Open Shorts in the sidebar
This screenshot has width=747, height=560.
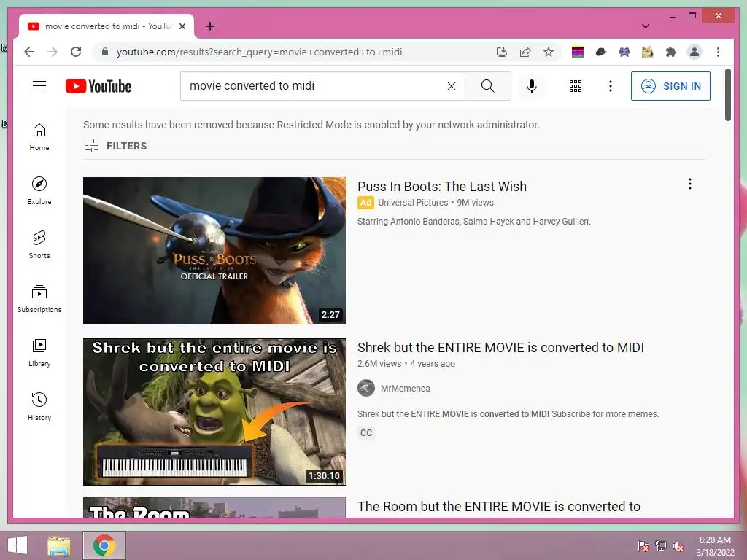[x=39, y=245]
